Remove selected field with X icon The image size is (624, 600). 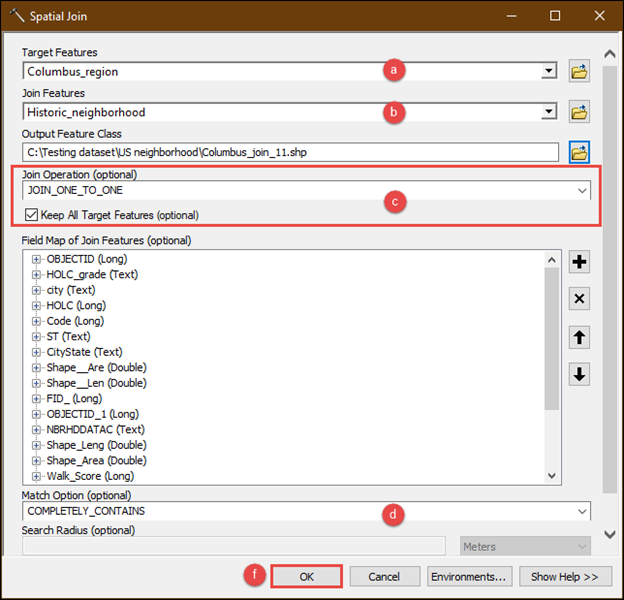point(579,298)
